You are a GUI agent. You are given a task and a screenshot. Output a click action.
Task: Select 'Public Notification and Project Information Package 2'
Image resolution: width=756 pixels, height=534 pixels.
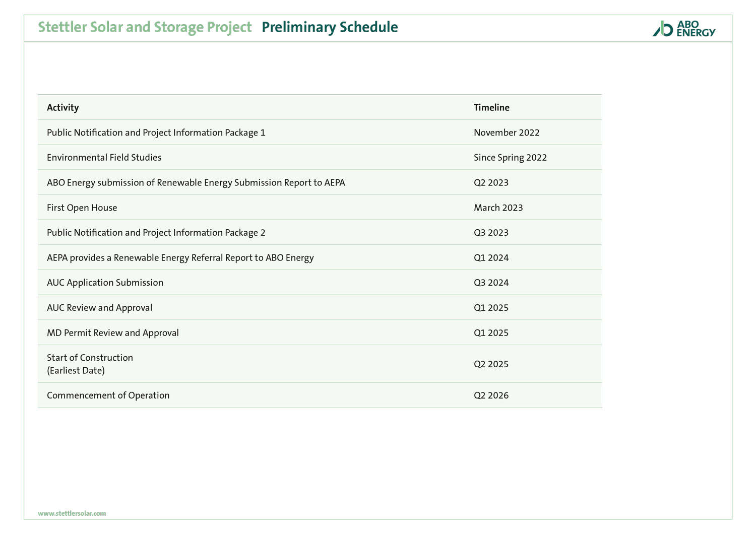(156, 232)
